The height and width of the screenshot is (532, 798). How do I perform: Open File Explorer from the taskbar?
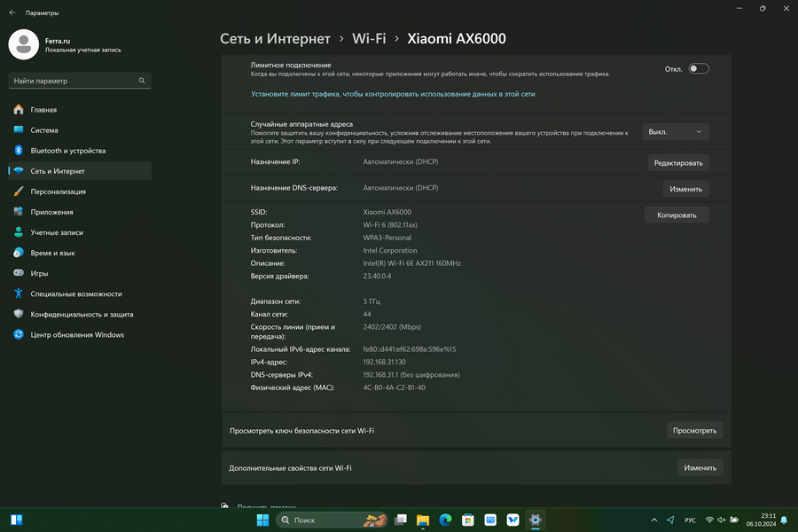point(424,520)
